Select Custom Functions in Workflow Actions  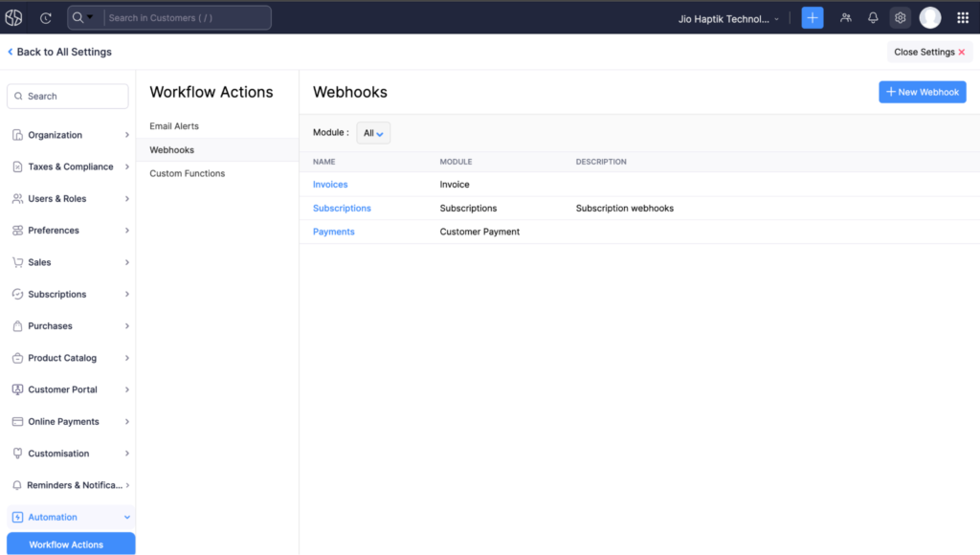pos(188,173)
